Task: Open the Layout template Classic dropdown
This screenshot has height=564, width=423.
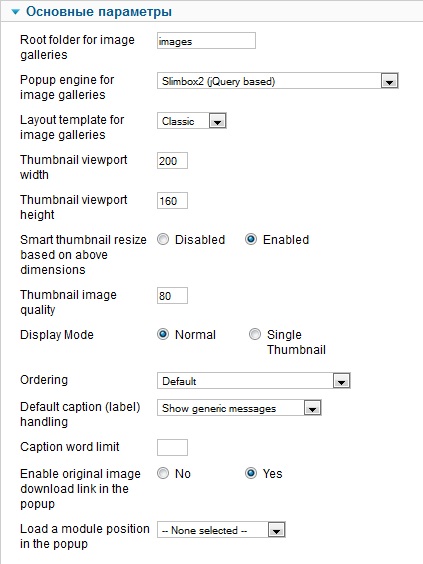Action: (191, 121)
